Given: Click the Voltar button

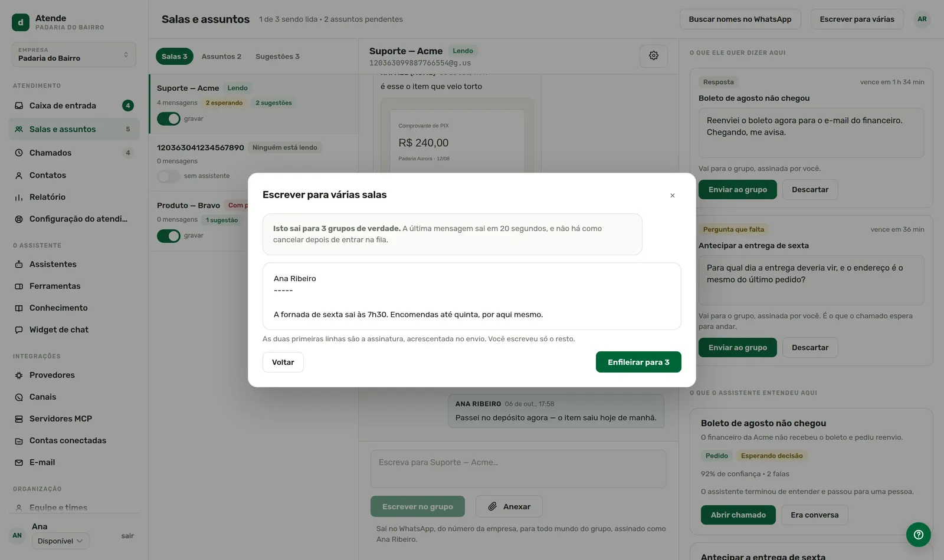Looking at the screenshot, I should pos(283,362).
